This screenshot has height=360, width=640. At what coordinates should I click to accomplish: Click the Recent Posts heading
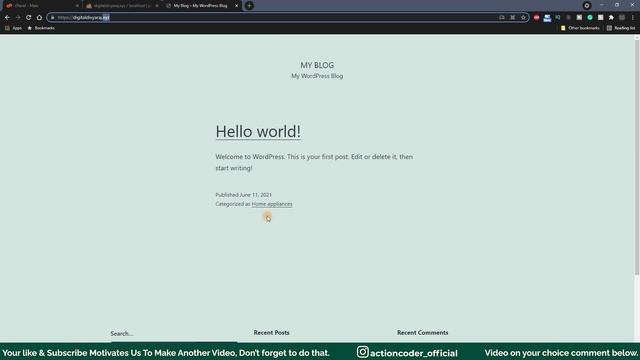tap(271, 333)
